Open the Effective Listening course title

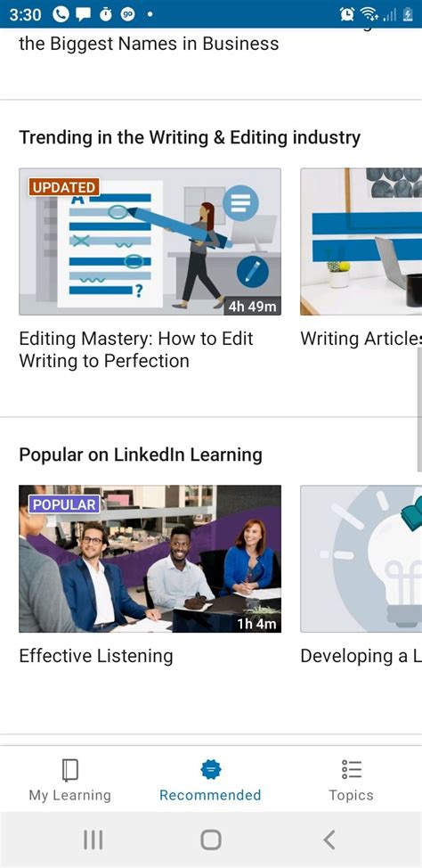(95, 655)
